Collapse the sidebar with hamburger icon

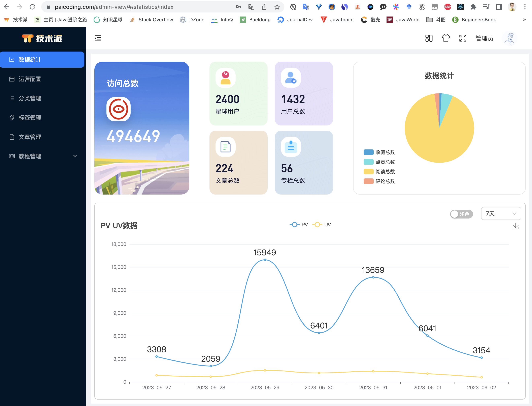pos(98,38)
